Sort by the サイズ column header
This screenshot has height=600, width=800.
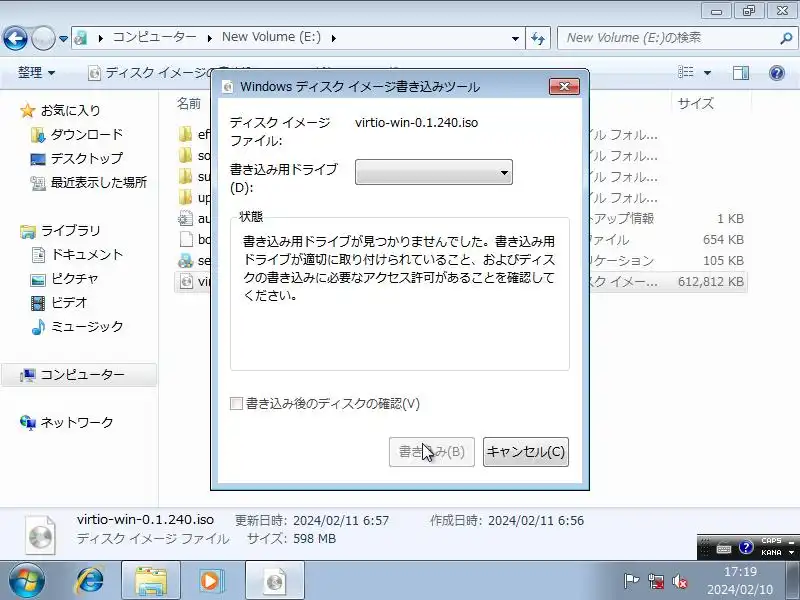695,104
